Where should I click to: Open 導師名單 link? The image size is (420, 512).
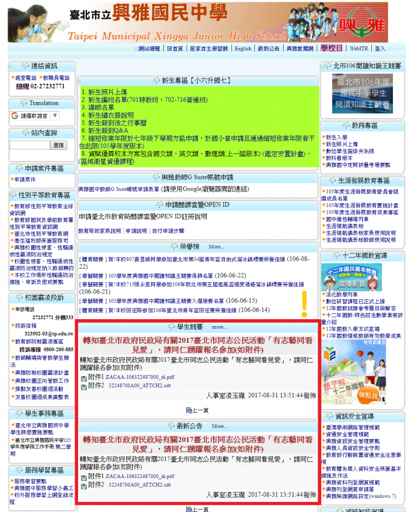(x=101, y=108)
